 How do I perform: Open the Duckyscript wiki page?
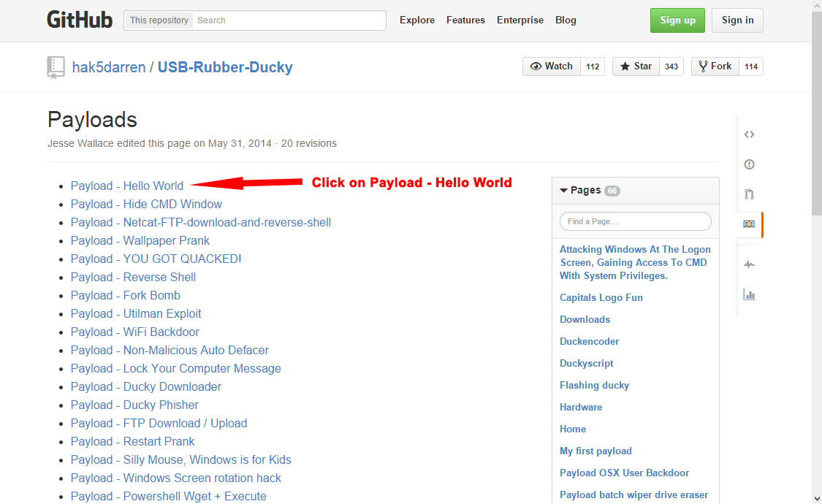[x=586, y=364]
